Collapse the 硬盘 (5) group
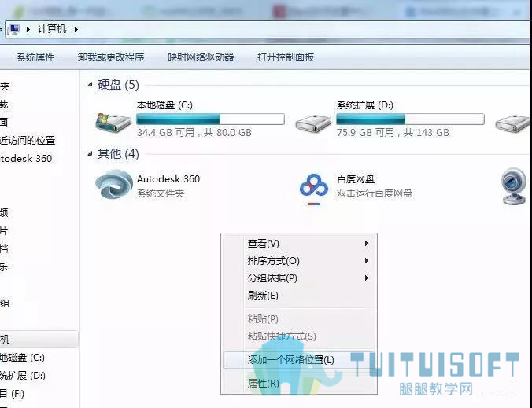This screenshot has width=532, height=408. pyautogui.click(x=90, y=84)
